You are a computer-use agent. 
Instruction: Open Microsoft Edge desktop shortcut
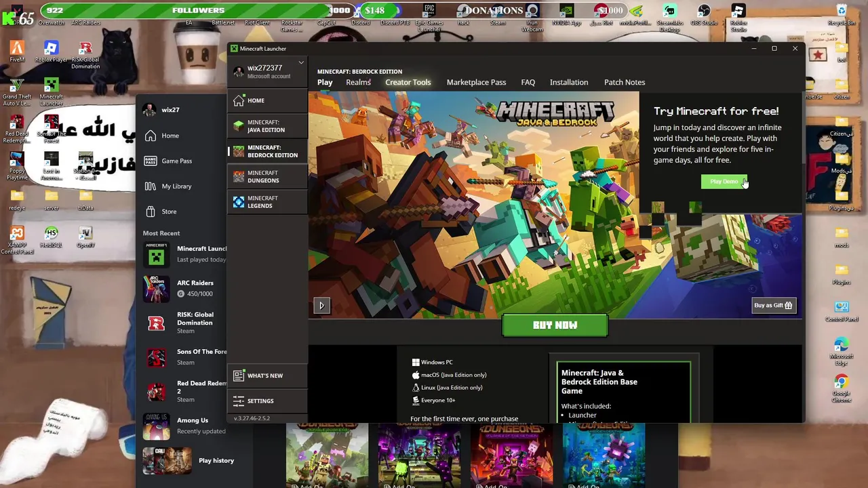click(x=842, y=352)
